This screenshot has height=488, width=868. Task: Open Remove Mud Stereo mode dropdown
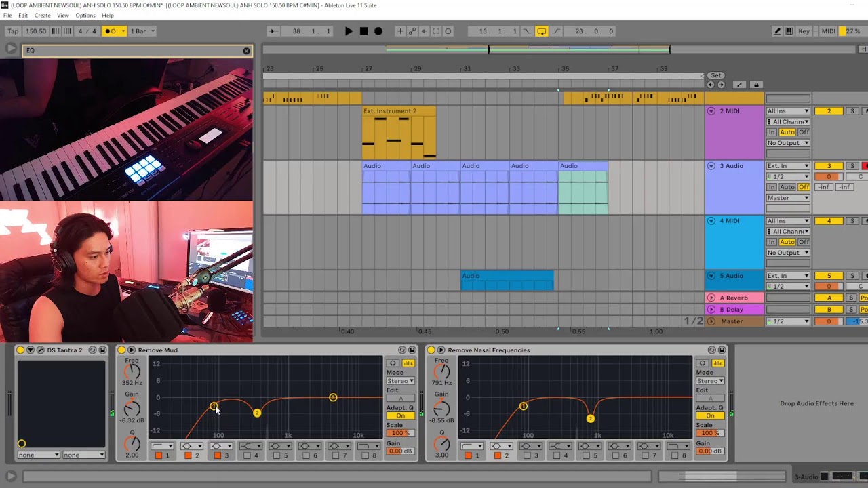(x=400, y=381)
